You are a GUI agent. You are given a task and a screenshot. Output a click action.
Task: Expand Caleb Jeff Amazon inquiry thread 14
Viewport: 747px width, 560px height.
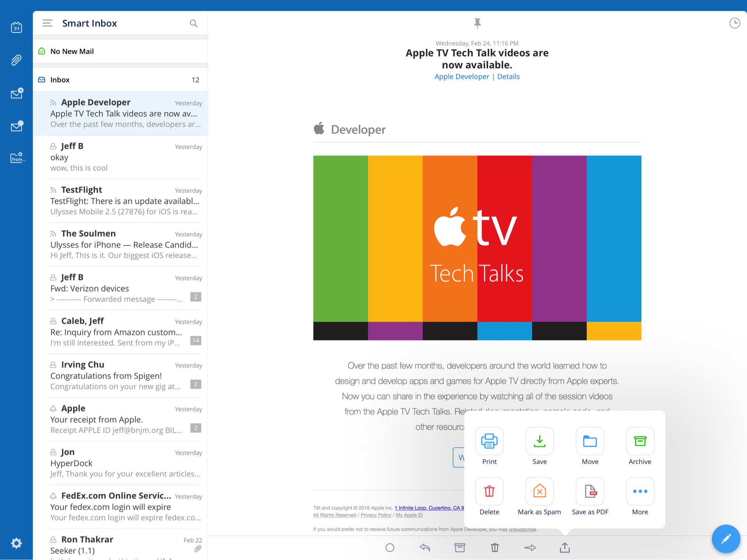click(x=195, y=341)
